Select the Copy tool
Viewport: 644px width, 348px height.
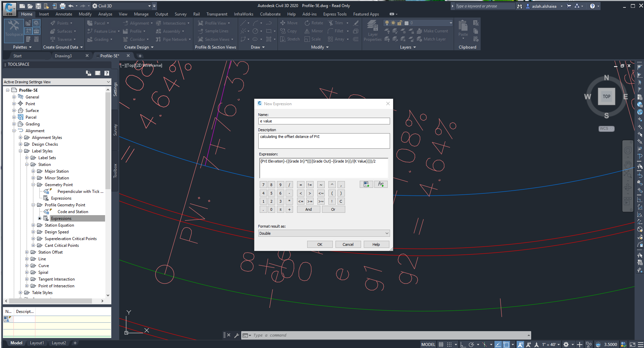click(289, 31)
